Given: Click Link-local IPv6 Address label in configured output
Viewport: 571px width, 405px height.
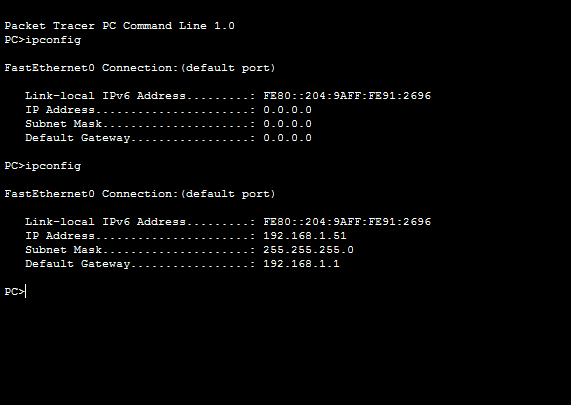Looking at the screenshot, I should [105, 222].
